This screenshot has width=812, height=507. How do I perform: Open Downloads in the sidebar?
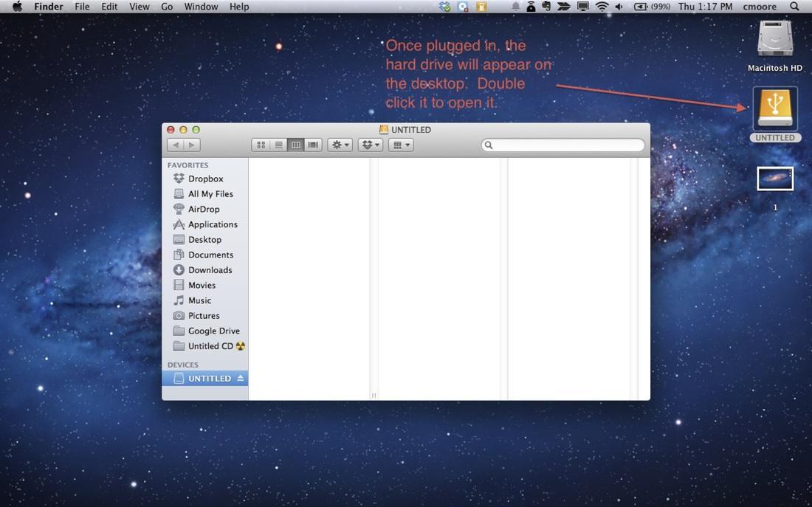pyautogui.click(x=210, y=270)
